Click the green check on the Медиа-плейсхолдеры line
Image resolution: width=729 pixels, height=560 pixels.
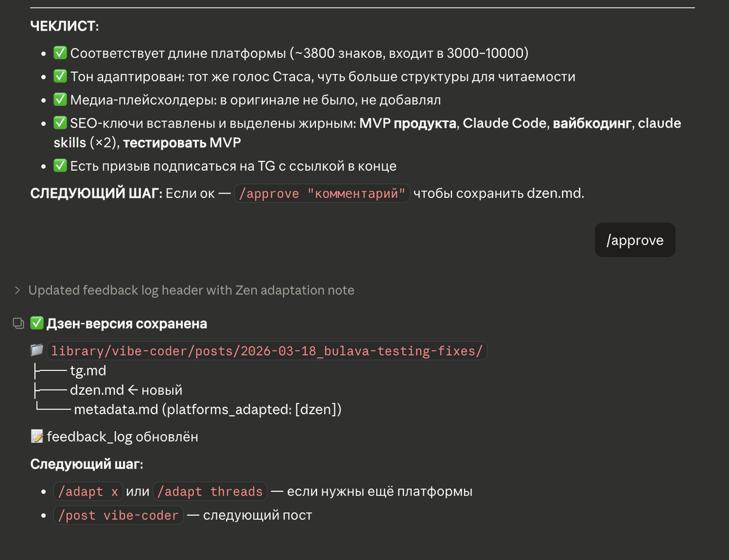(x=60, y=100)
